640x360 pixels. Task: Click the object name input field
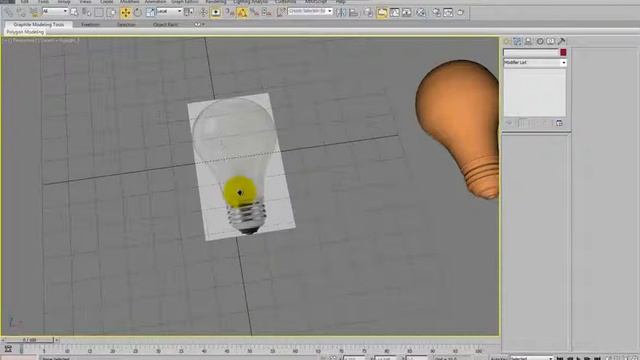[x=531, y=52]
